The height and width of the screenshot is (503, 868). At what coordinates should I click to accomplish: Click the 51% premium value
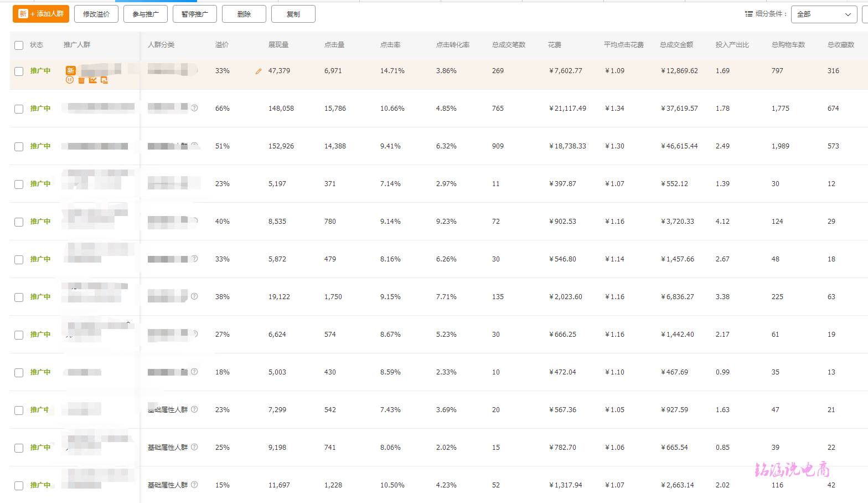tap(223, 146)
